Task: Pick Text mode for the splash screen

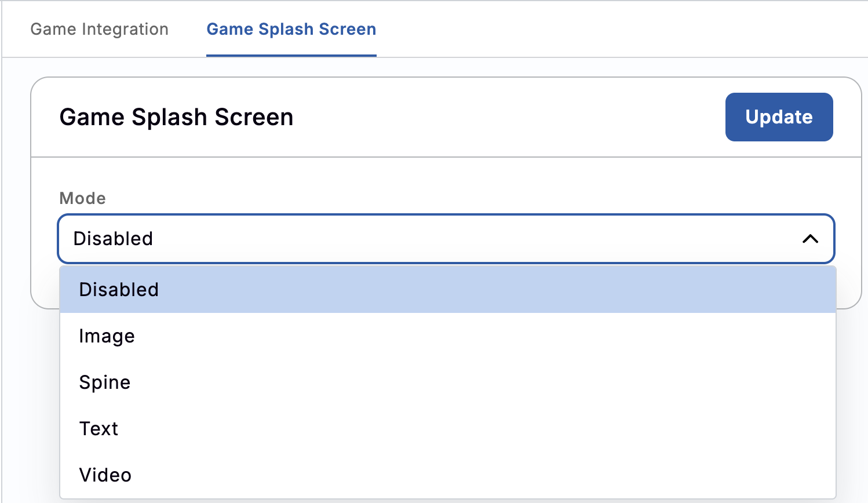Action: [99, 428]
